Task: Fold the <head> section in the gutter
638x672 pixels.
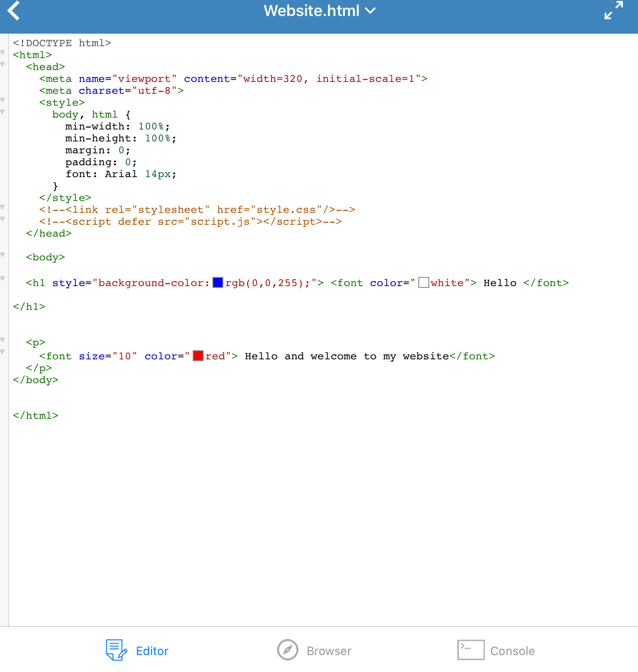Action: 3,65
